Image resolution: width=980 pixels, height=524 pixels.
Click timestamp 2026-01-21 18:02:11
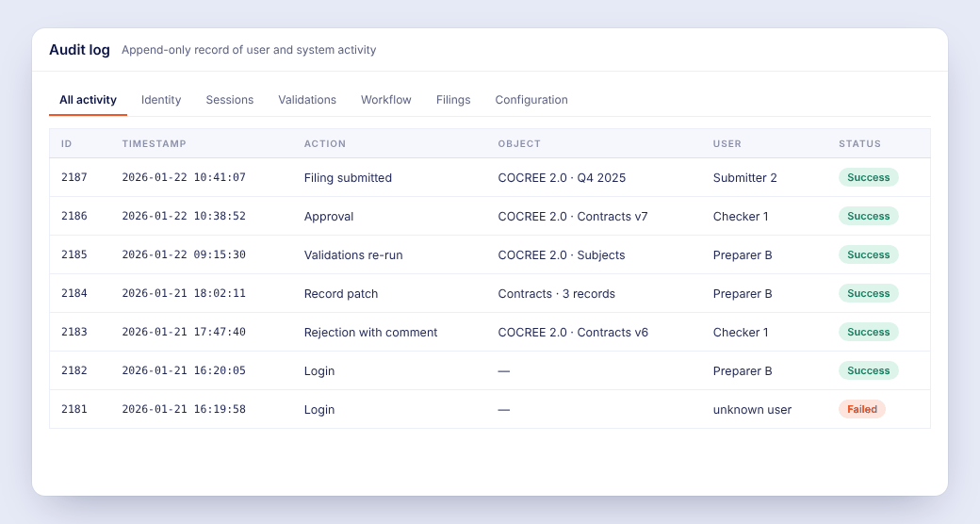(x=184, y=293)
